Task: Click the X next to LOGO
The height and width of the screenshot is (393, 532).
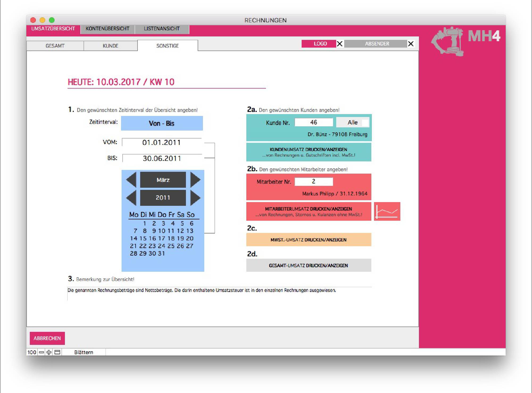Action: pos(340,44)
